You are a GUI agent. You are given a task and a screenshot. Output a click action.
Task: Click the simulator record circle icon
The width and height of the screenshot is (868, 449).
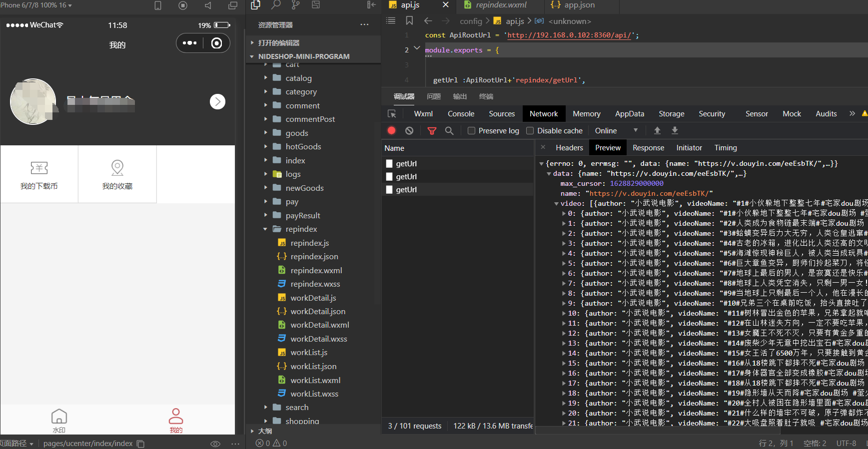point(183,5)
